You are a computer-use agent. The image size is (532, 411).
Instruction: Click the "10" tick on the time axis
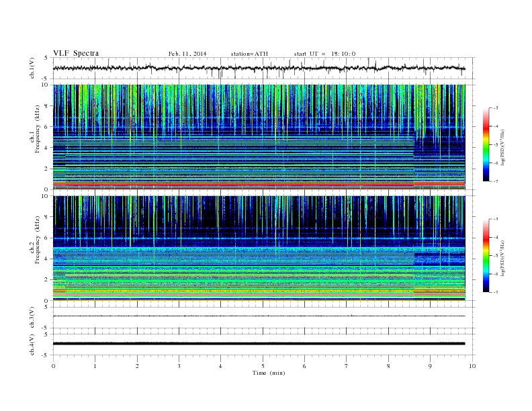(472, 366)
